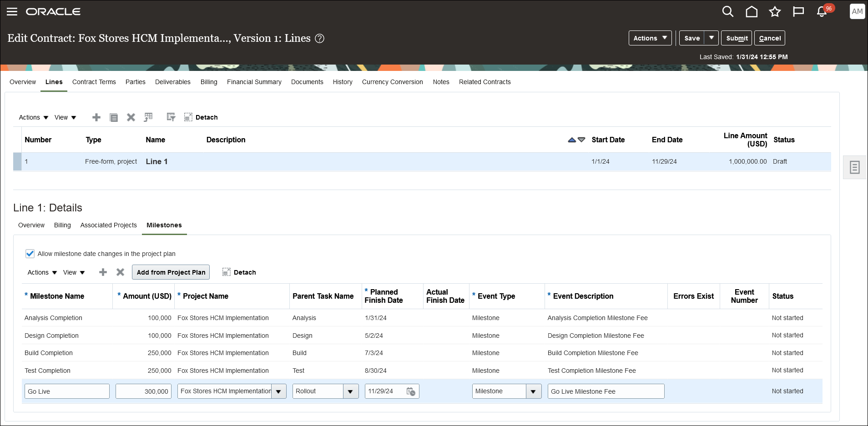Edit the Go Live Milestone Fee description field
Image resolution: width=868 pixels, height=426 pixels.
pyautogui.click(x=606, y=391)
